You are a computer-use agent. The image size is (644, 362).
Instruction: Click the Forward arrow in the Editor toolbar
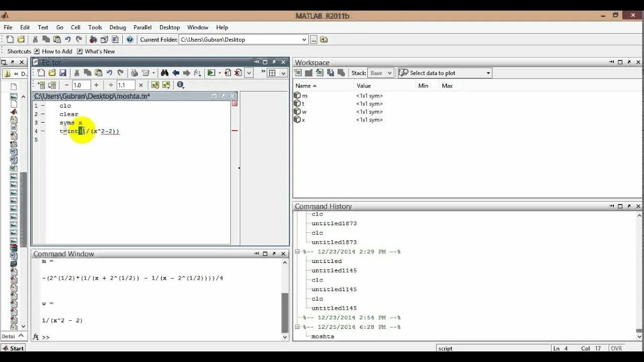187,73
